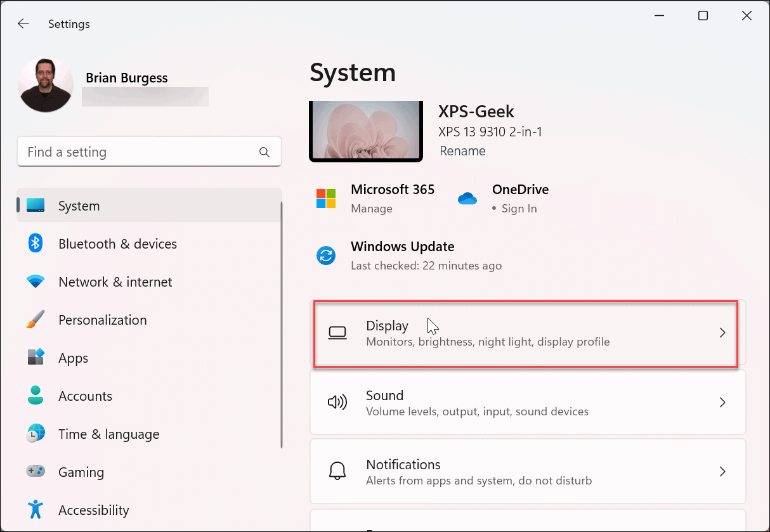Click the Windows Update icon
Viewport: 770px width, 532px height.
pyautogui.click(x=325, y=256)
